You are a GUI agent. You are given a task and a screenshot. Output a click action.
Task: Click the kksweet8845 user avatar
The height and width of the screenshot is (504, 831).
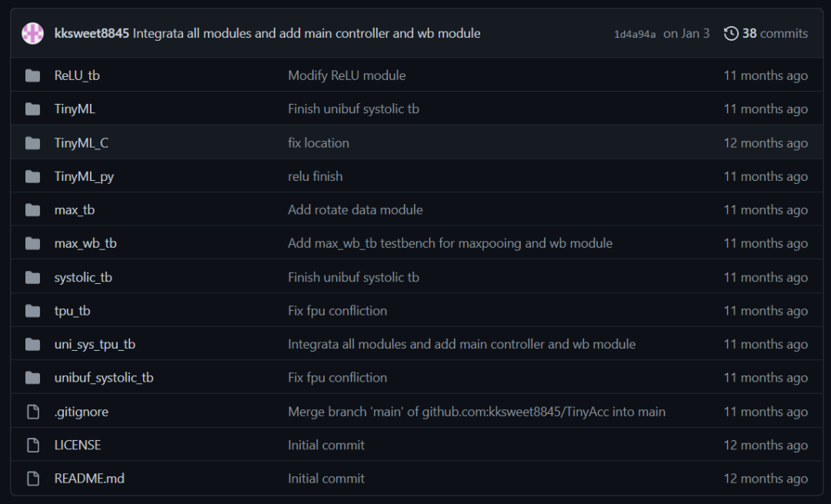[x=32, y=33]
